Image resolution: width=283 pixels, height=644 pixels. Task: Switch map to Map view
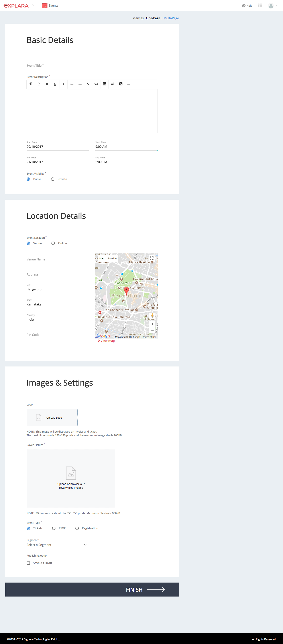(x=102, y=258)
